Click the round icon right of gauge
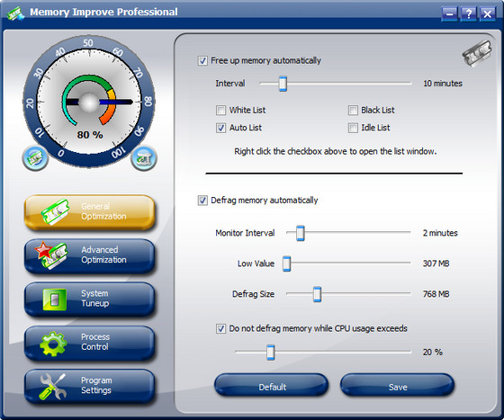Viewport: 504px width, 420px height. [144, 158]
